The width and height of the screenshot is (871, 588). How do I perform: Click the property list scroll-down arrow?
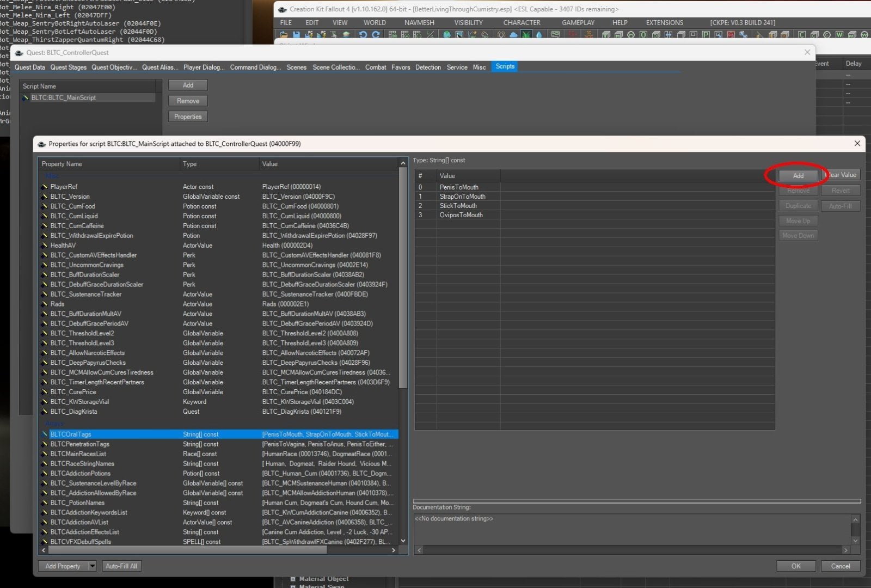(x=403, y=541)
